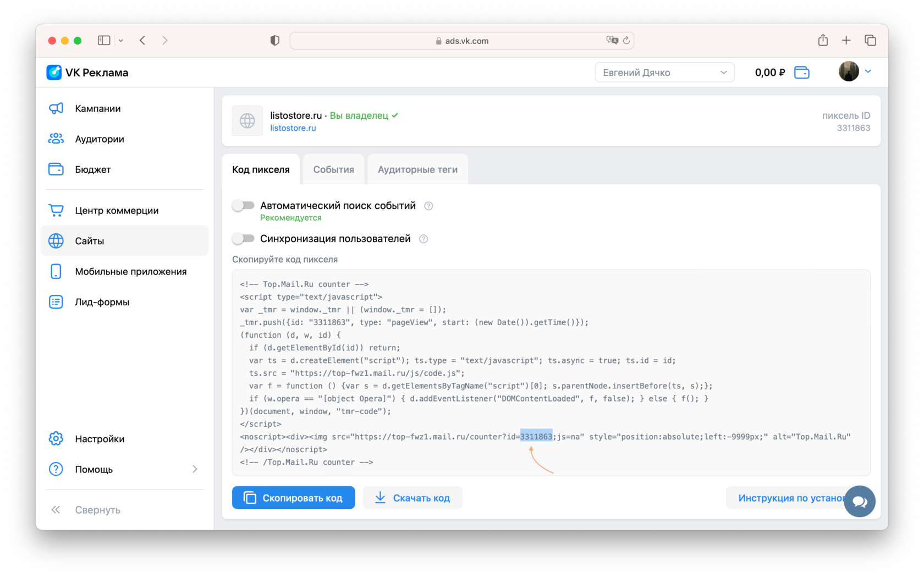This screenshot has width=924, height=577.
Task: Open help tooltip for Синхронизация пользователей
Action: (x=424, y=239)
